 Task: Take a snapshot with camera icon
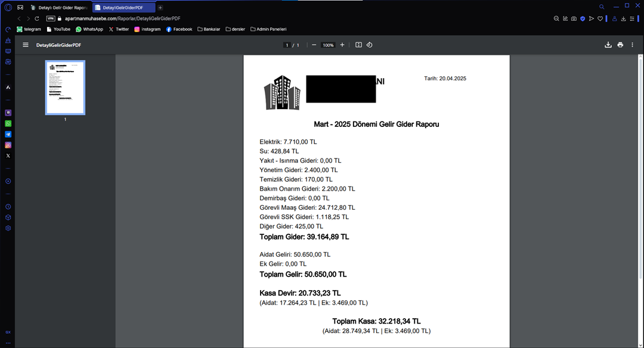click(x=574, y=18)
